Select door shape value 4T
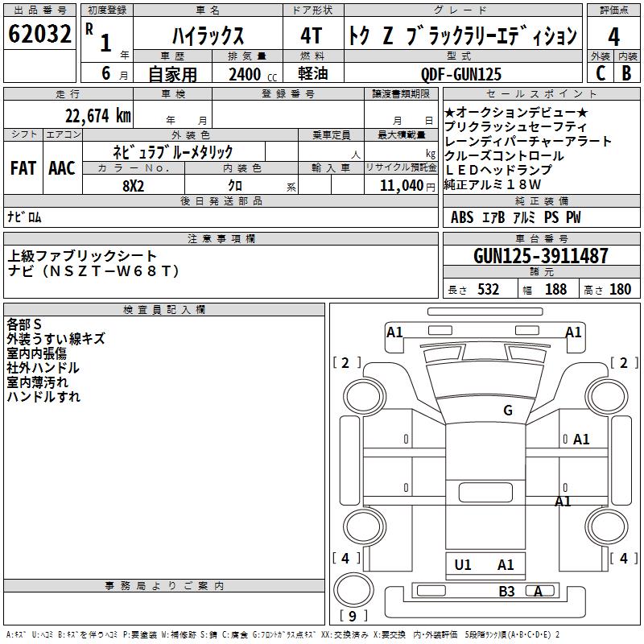 tap(312, 35)
